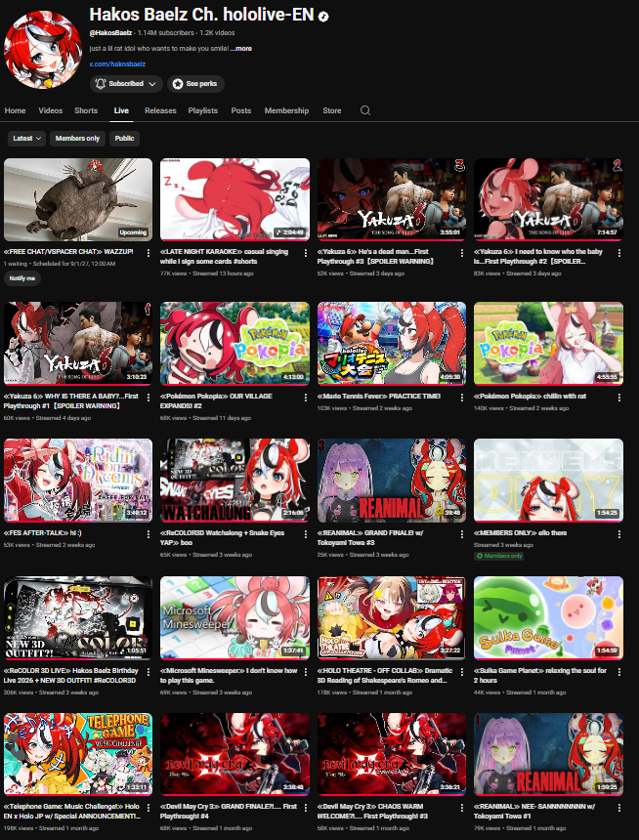Open the Yakuza 6 7:14:57 thumbnail
639x840 pixels.
pos(548,199)
